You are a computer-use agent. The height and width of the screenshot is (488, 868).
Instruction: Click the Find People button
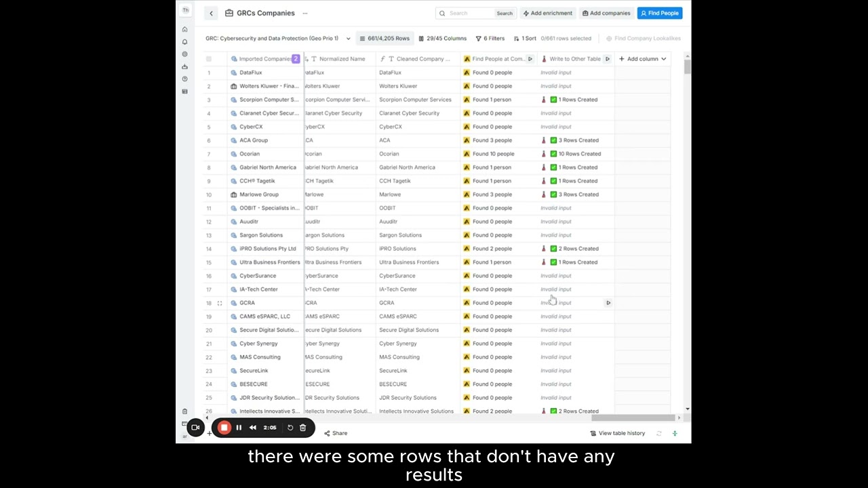[x=659, y=13]
